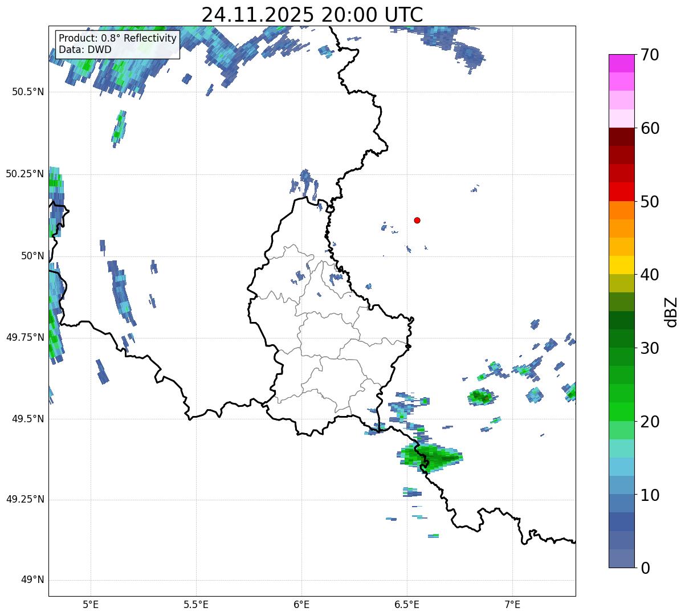This screenshot has height=616, width=685.
Task: Click the large green rain cell near 49.4°N
Action: click(430, 457)
